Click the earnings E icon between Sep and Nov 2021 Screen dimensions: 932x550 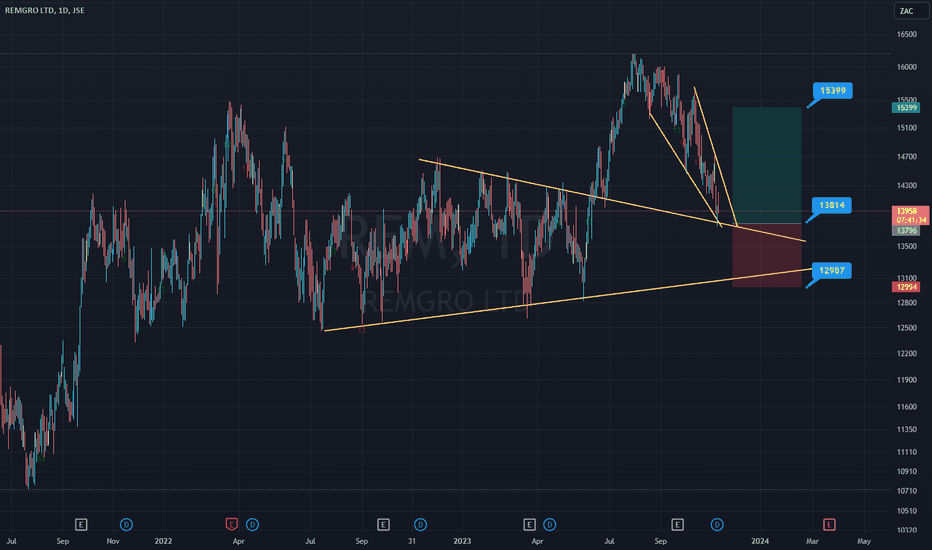coord(81,524)
